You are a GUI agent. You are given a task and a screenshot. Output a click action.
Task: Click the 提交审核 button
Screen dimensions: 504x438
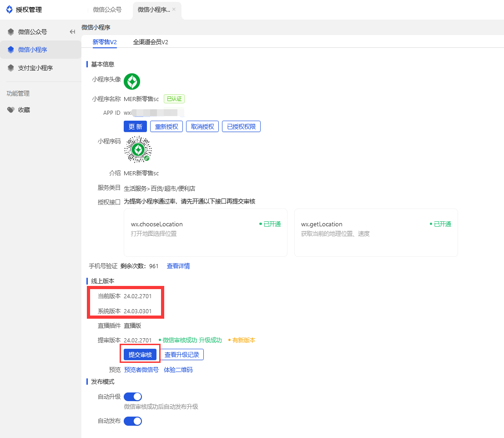pos(140,355)
